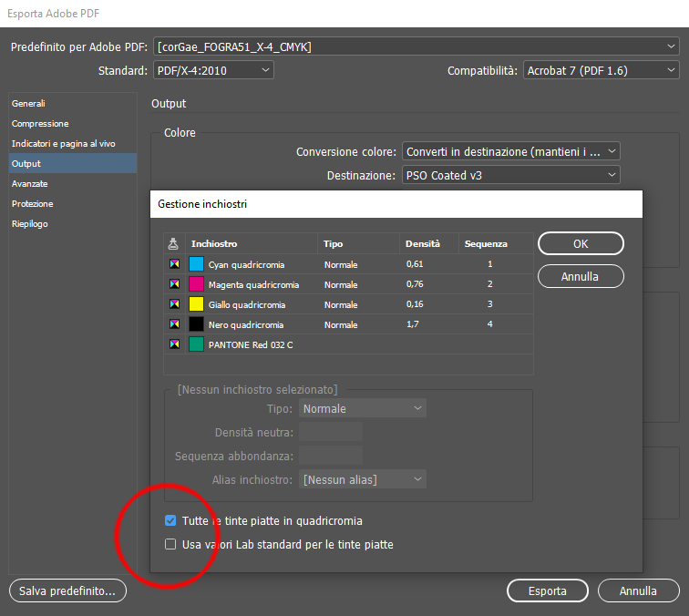Click the yellow ink color swatch

[x=196, y=304]
